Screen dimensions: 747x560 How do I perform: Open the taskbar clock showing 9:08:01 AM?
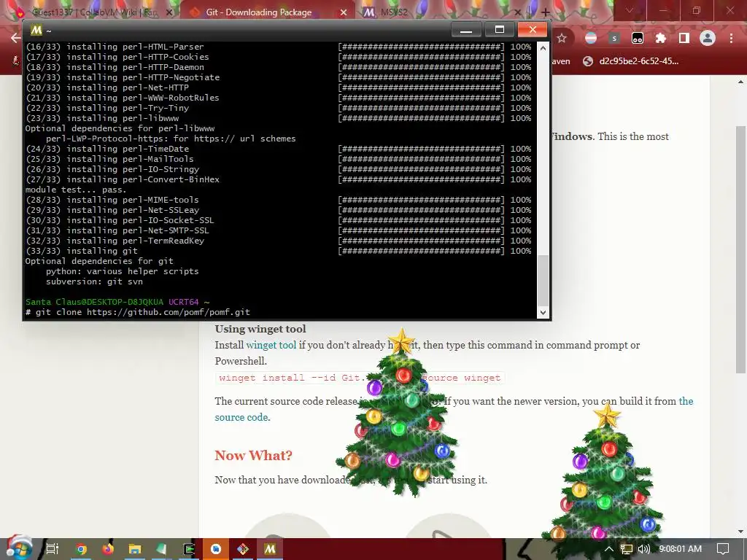coord(681,549)
